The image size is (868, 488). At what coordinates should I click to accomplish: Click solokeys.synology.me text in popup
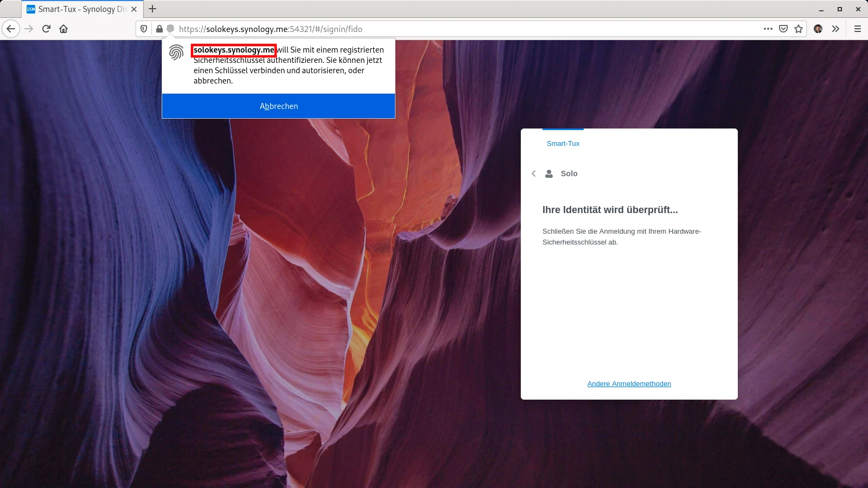[234, 50]
